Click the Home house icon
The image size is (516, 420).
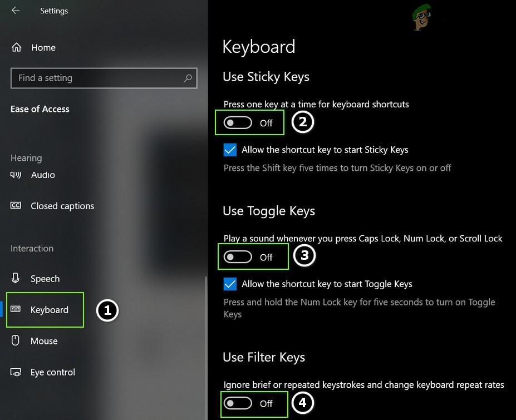[16, 47]
